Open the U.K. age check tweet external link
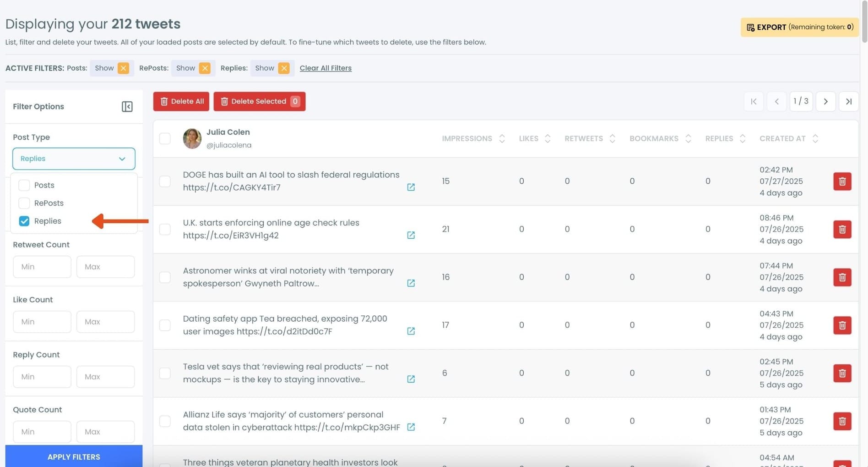This screenshot has height=467, width=868. pos(411,235)
